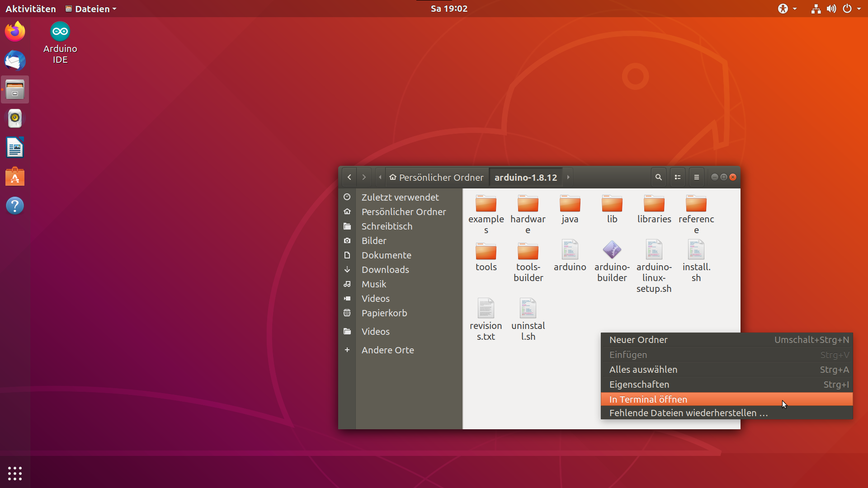Screen dimensions: 868x488
Task: Open the accessibility menu in top bar
Action: pos(787,9)
